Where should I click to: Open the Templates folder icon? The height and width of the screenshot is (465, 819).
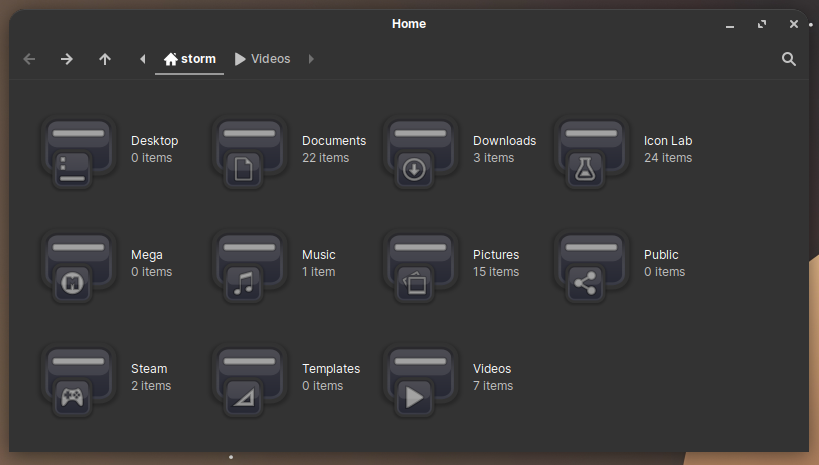[249, 380]
